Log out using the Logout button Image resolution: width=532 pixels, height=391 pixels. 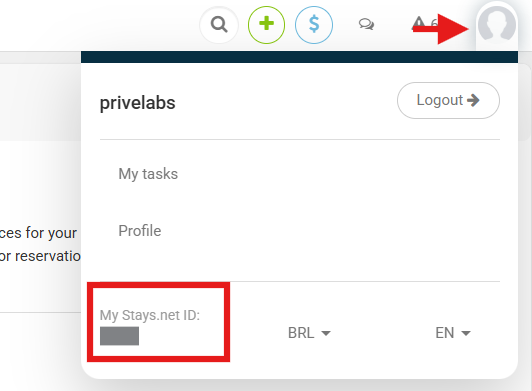[x=448, y=100]
